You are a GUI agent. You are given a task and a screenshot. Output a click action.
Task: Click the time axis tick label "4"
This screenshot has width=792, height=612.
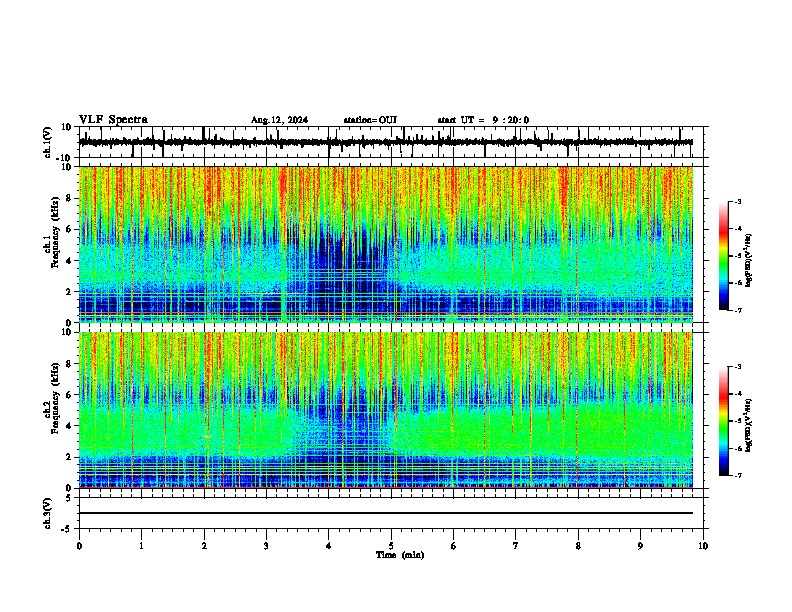tap(328, 546)
